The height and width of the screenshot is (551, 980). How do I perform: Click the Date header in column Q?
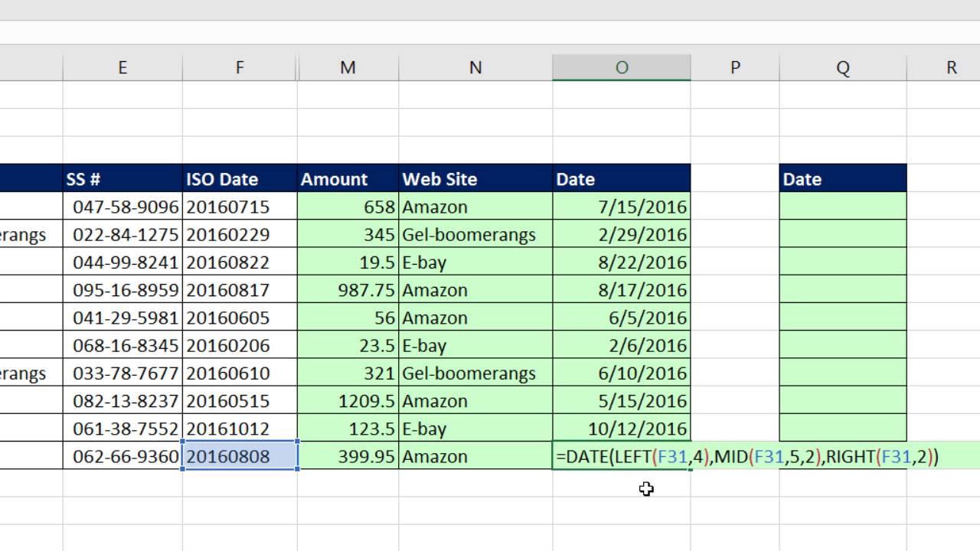[843, 178]
